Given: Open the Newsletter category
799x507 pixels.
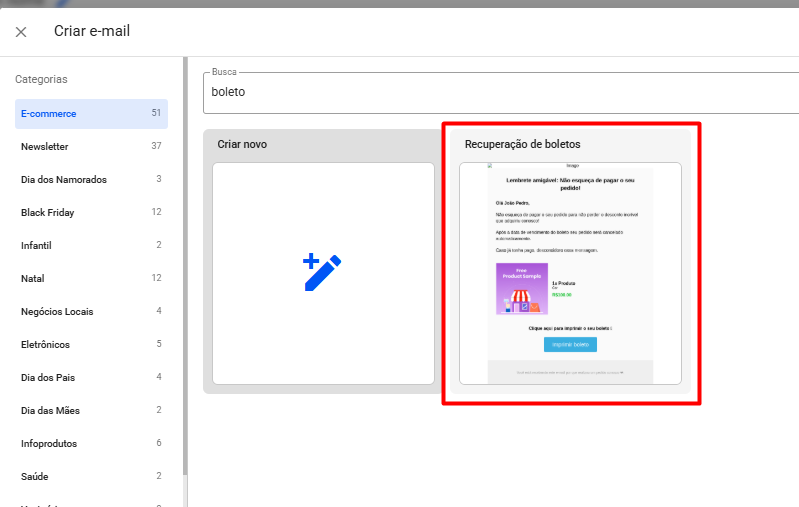Looking at the screenshot, I should tap(90, 146).
